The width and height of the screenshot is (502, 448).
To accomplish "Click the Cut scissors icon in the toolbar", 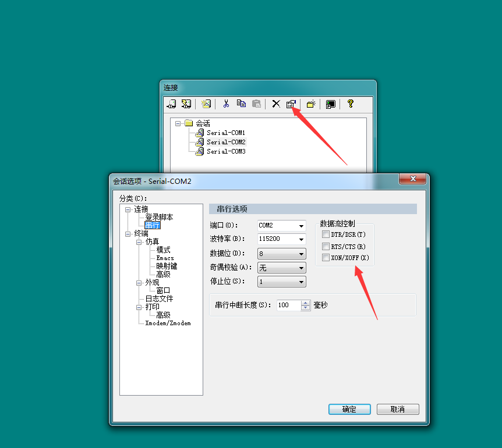I will click(x=226, y=104).
